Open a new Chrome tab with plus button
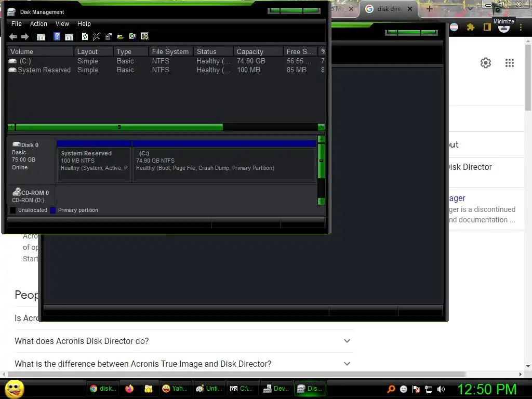This screenshot has height=399, width=532. coord(429,9)
